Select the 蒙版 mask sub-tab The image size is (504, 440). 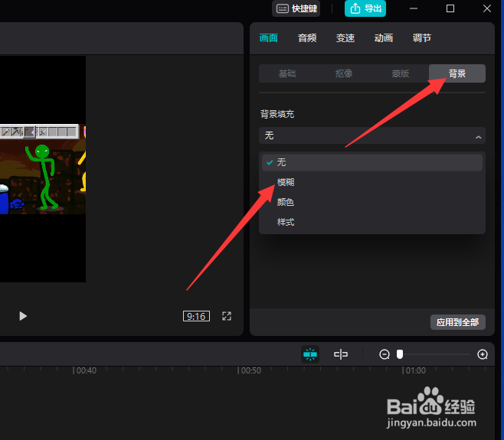click(400, 73)
